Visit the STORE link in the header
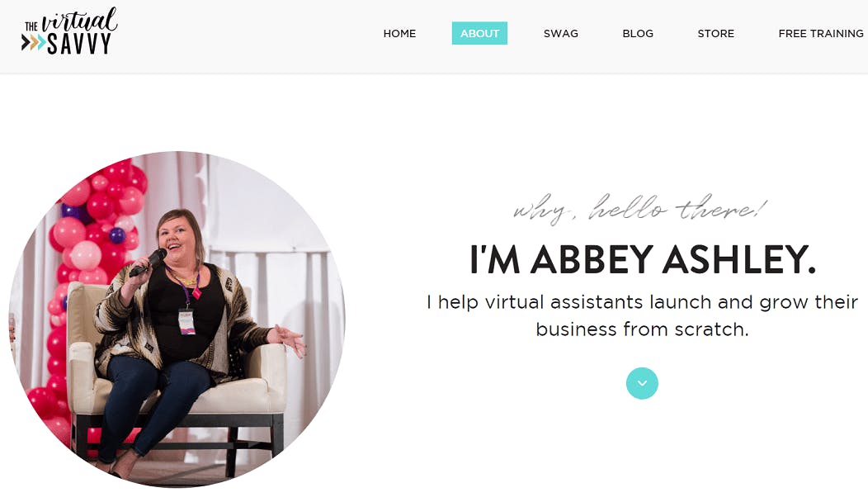The image size is (868, 502). 715,33
